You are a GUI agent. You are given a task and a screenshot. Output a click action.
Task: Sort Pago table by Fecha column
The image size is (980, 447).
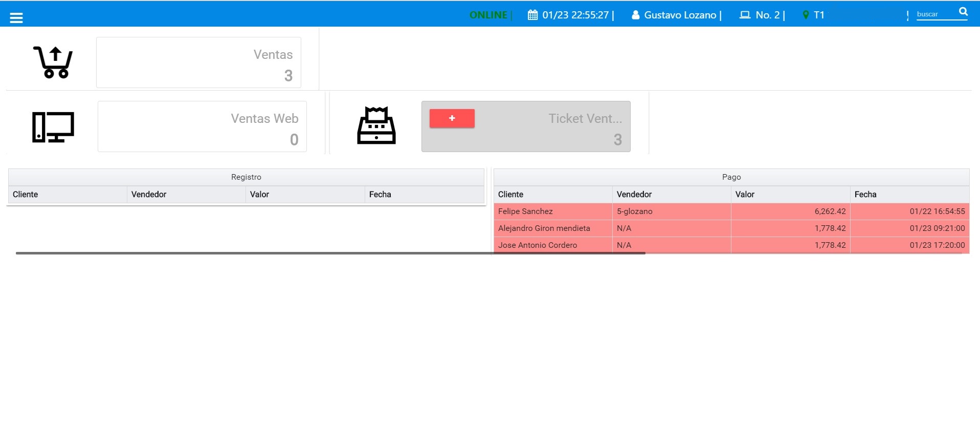pos(909,195)
